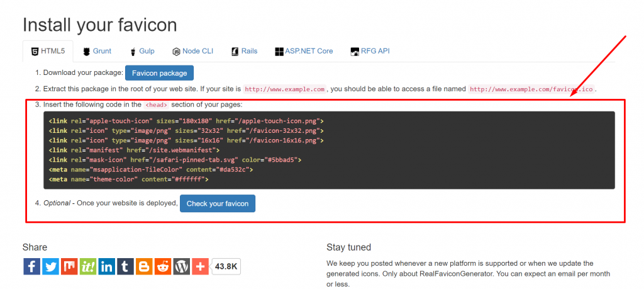Switch to the Grunt tab

[97, 52]
